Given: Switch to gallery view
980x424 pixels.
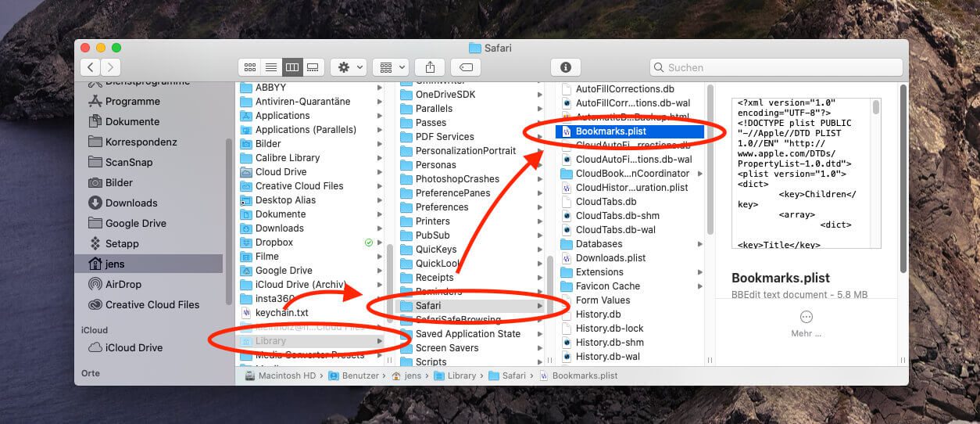Looking at the screenshot, I should (x=313, y=67).
